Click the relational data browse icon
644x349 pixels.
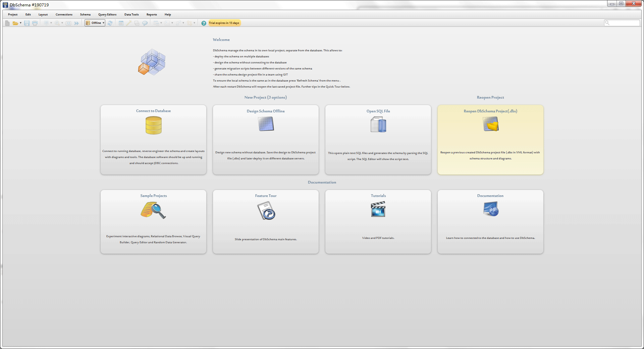point(156,23)
